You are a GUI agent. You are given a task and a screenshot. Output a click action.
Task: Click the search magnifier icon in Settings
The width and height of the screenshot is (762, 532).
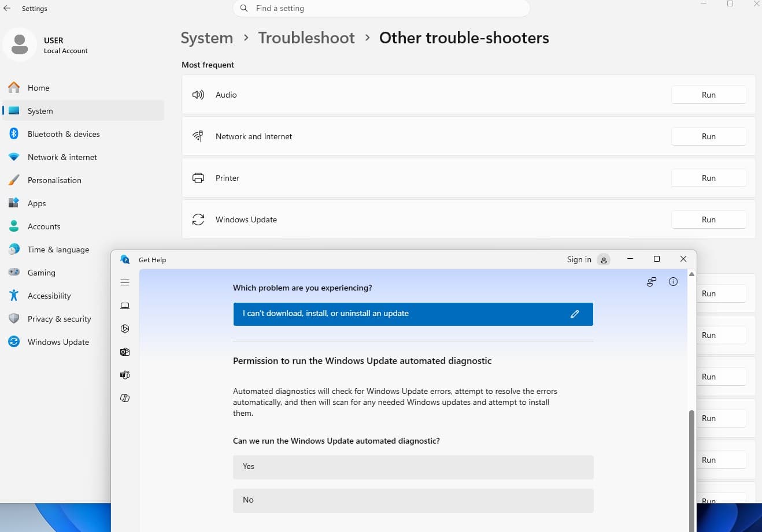245,8
